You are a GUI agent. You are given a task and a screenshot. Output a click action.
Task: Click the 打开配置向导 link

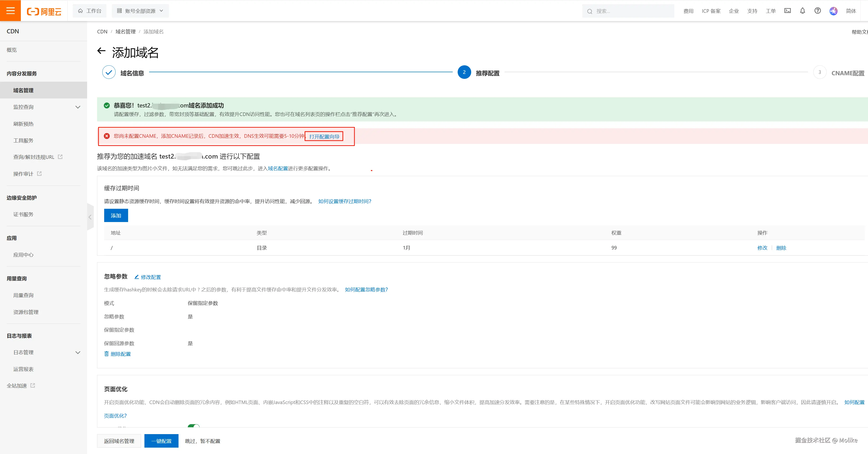pos(324,136)
